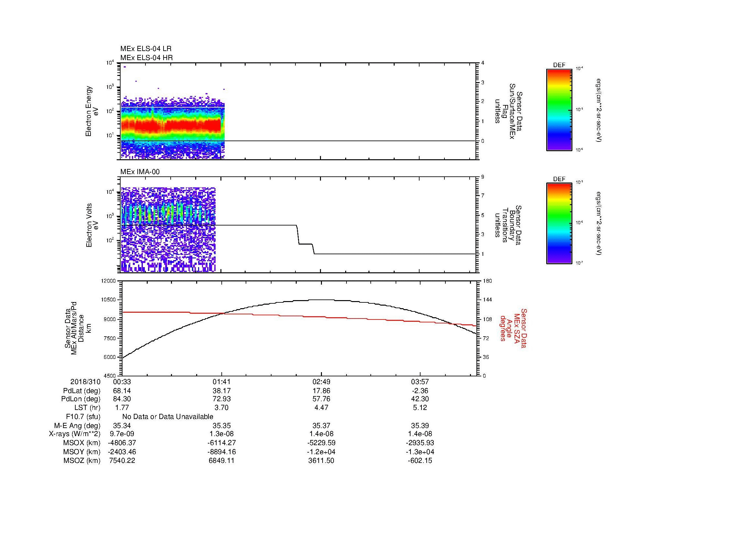The height and width of the screenshot is (534, 756).
Task: Click the 'F10.7 (sfu)' row label
Action: click(x=83, y=417)
